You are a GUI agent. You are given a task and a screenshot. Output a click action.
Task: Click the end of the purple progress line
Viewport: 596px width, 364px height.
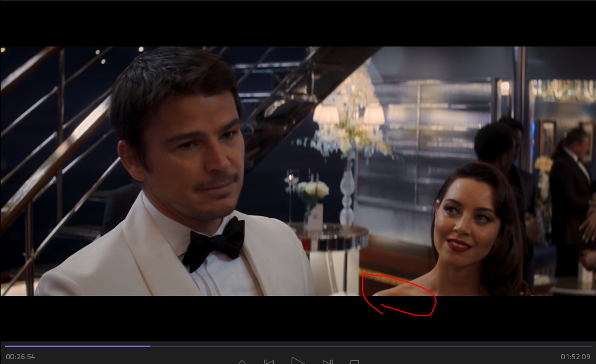(x=149, y=346)
